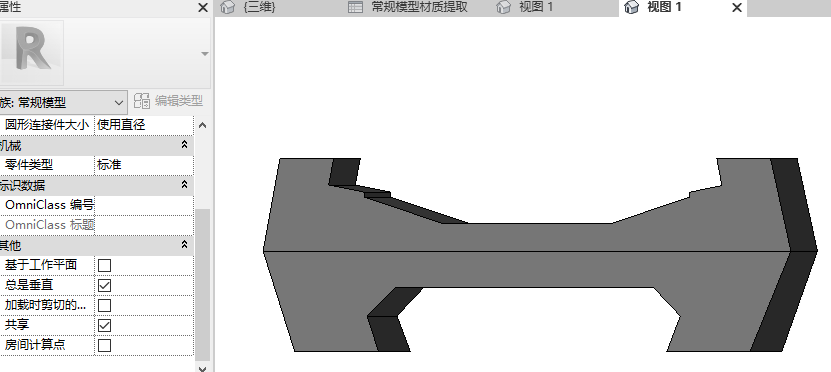Open the 族: 常规模型 filter dropdown
831x372 pixels.
coord(64,102)
